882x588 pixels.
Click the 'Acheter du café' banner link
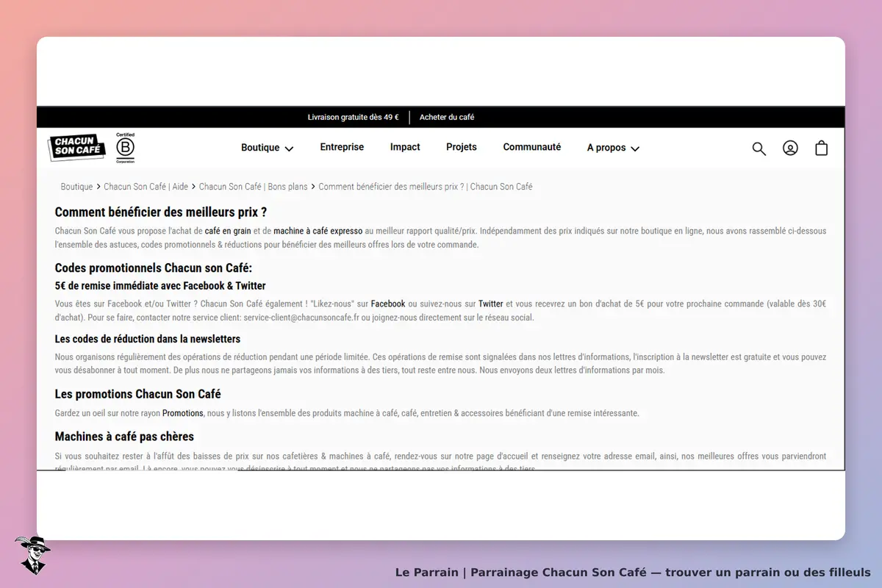447,117
